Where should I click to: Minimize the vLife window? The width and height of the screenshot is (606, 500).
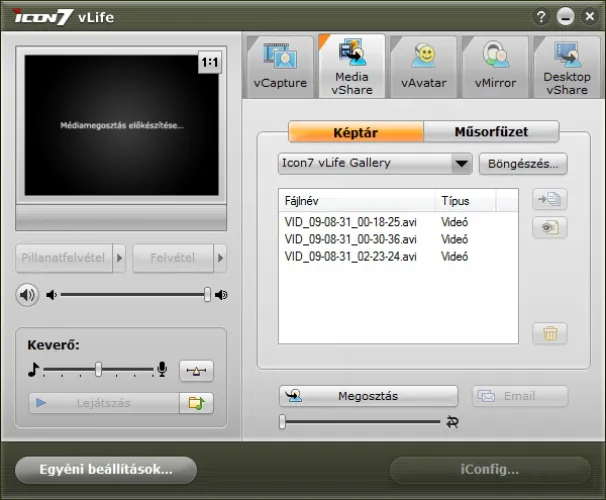pyautogui.click(x=565, y=17)
